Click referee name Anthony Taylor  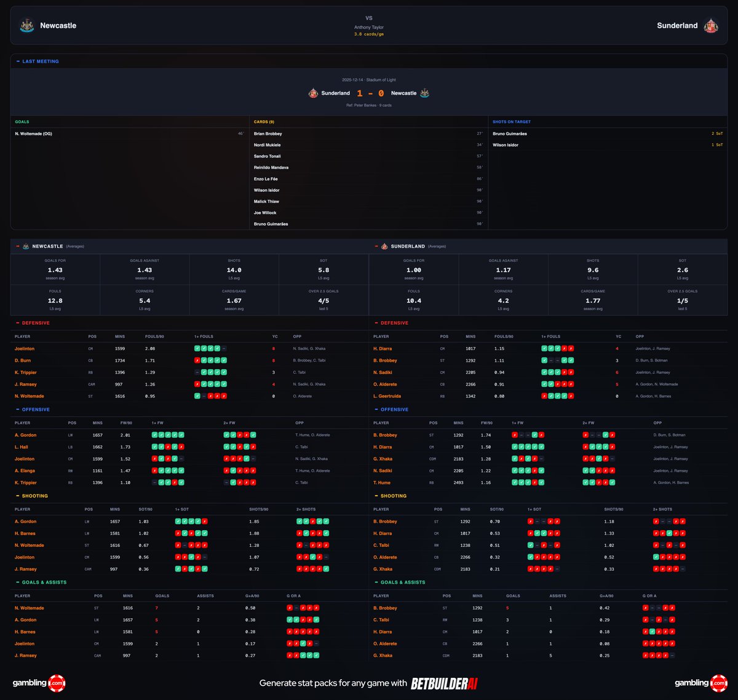(369, 28)
